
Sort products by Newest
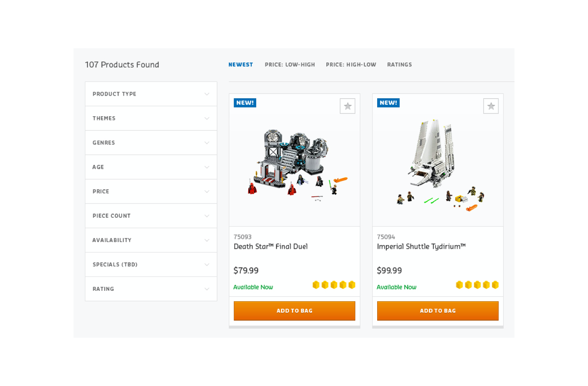pyautogui.click(x=241, y=65)
